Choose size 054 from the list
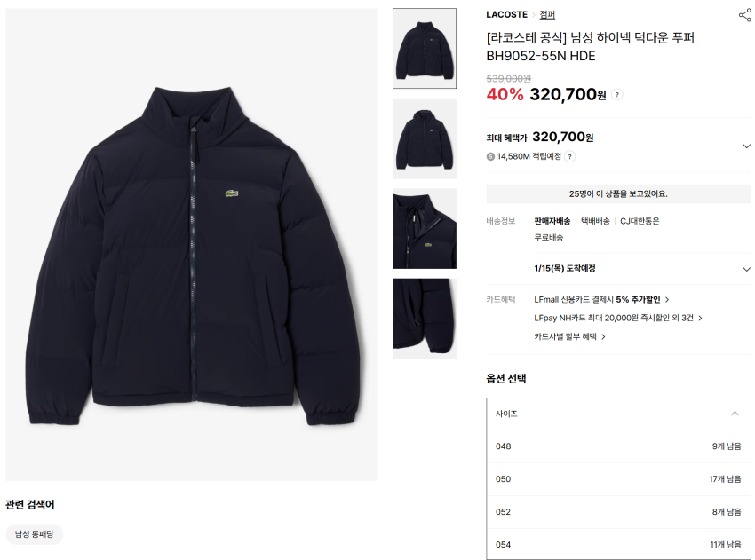 (x=618, y=545)
